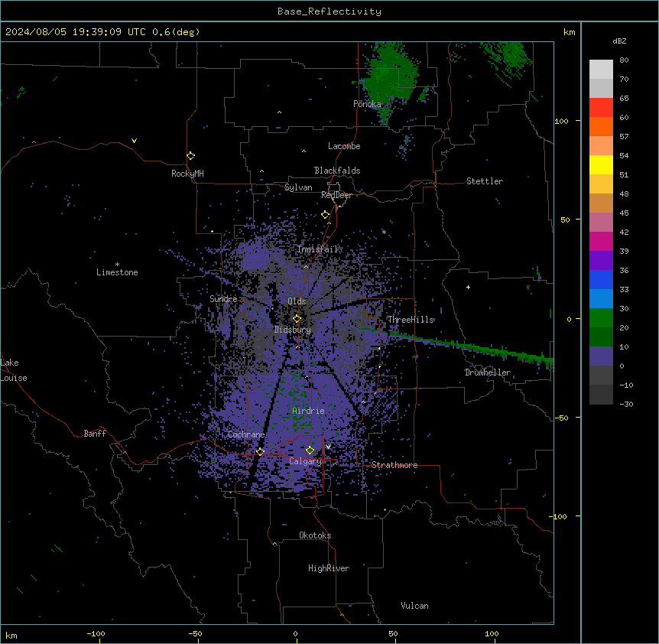
Task: Click the Sundre label
Action: [223, 299]
